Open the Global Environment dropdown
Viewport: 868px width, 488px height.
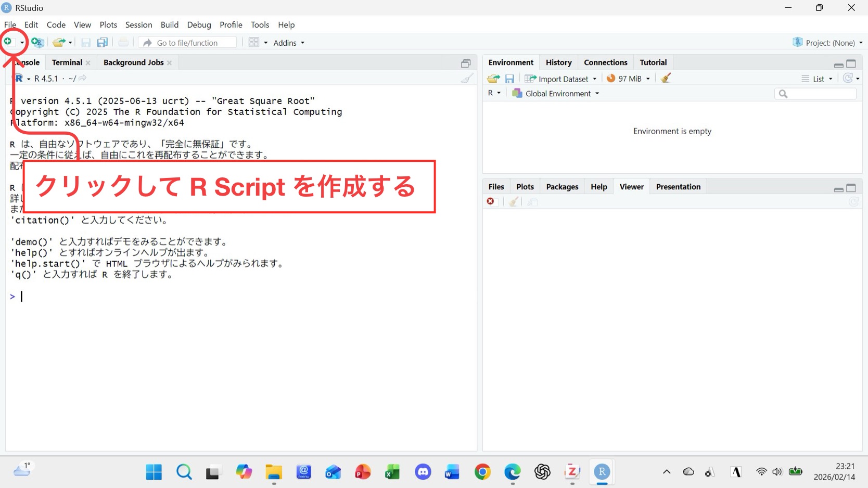(556, 94)
